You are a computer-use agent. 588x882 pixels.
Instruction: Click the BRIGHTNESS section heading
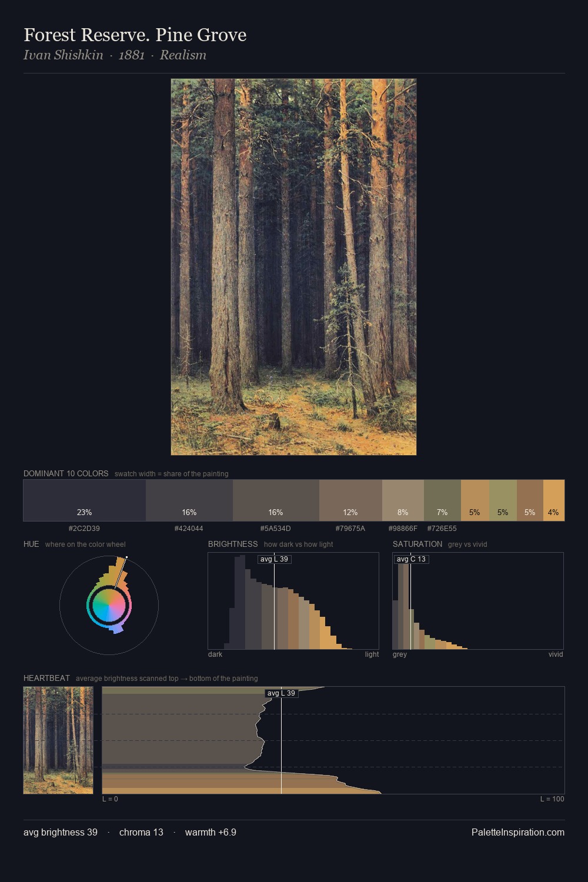[233, 544]
